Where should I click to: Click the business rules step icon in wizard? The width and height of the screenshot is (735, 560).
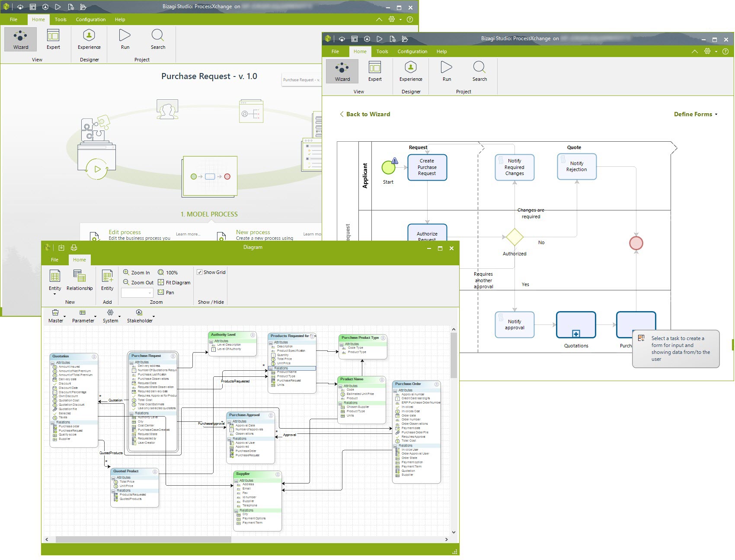click(251, 111)
